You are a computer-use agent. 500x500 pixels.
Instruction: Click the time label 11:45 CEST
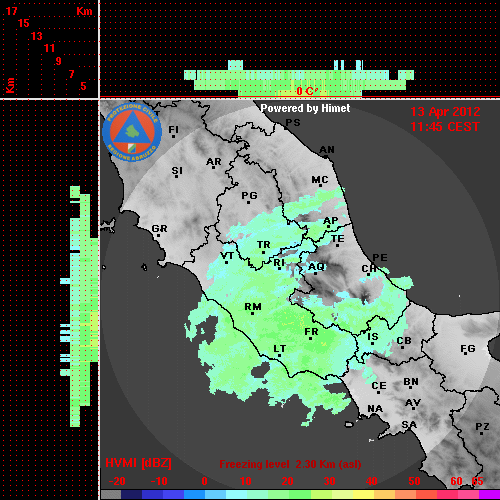click(445, 127)
